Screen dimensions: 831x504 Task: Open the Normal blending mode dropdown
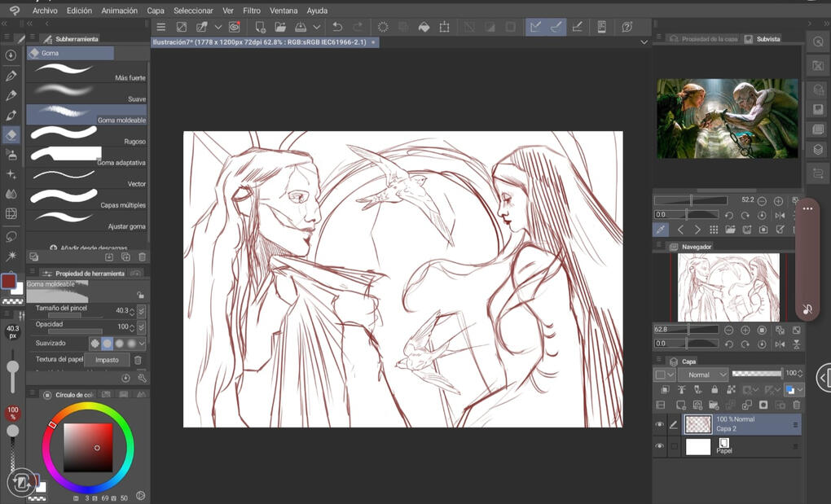pos(704,375)
